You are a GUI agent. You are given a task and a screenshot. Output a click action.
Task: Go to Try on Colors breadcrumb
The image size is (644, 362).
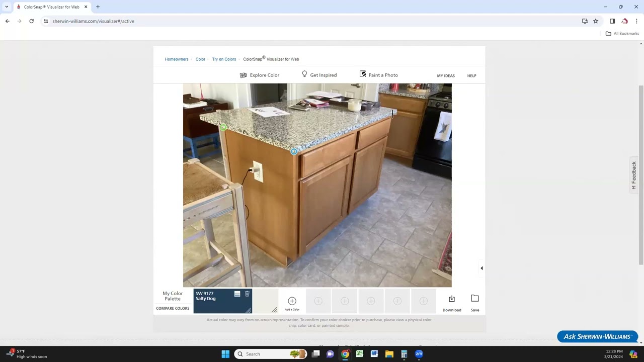(x=224, y=59)
